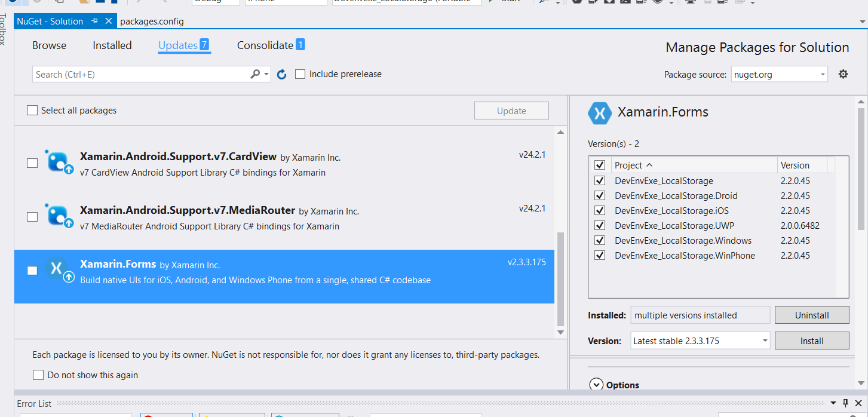The width and height of the screenshot is (868, 417).
Task: Click the Uninstall button
Action: [812, 315]
